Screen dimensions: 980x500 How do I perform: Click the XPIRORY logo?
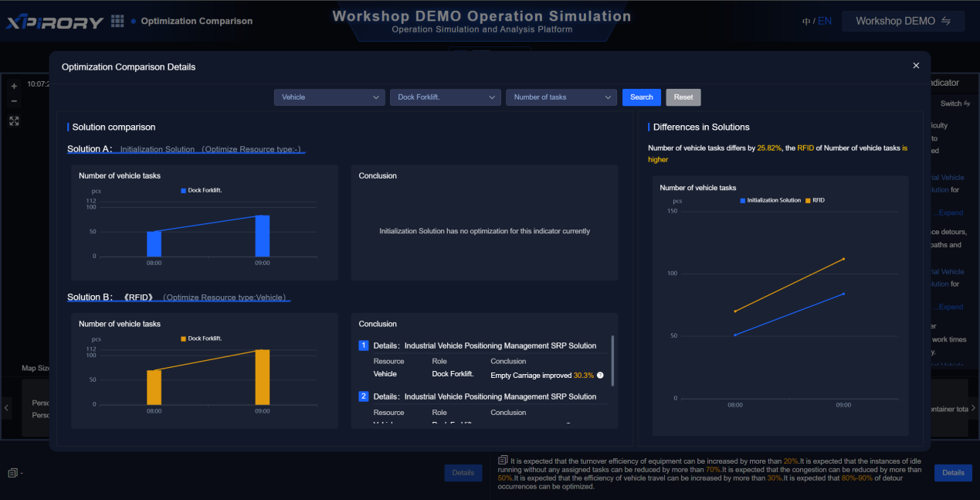[54, 22]
